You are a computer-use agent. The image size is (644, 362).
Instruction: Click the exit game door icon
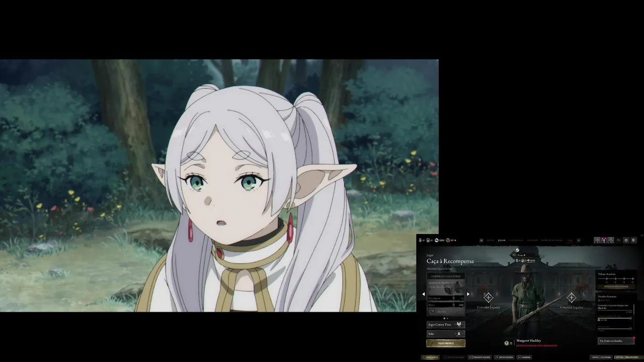pyautogui.click(x=633, y=240)
